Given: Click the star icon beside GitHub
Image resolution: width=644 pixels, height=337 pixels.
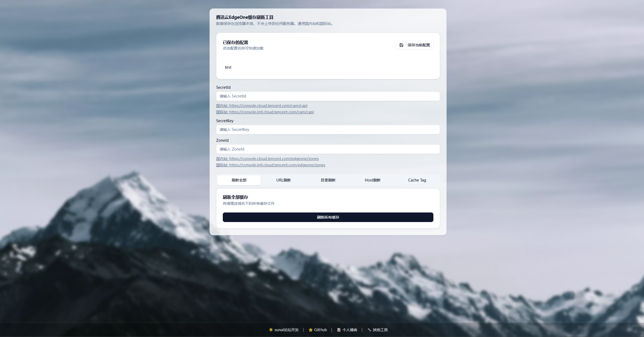Looking at the screenshot, I should click(x=311, y=330).
